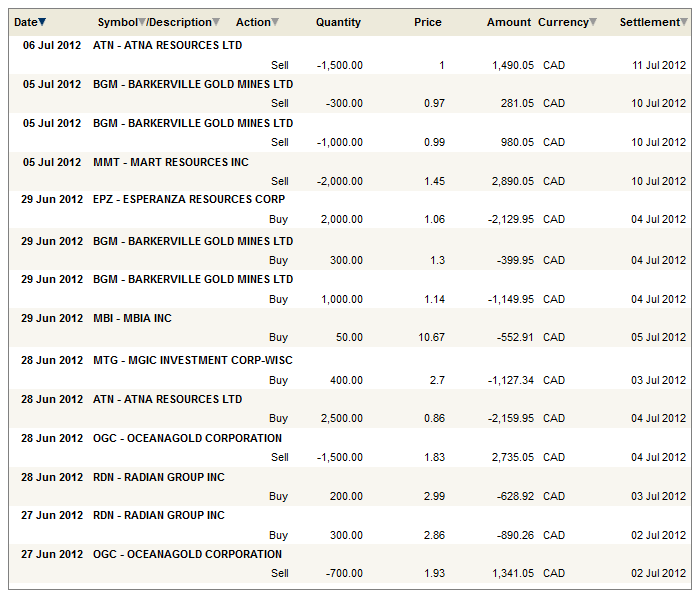This screenshot has width=700, height=596.
Task: Click the Currency column sort arrow
Action: (593, 22)
